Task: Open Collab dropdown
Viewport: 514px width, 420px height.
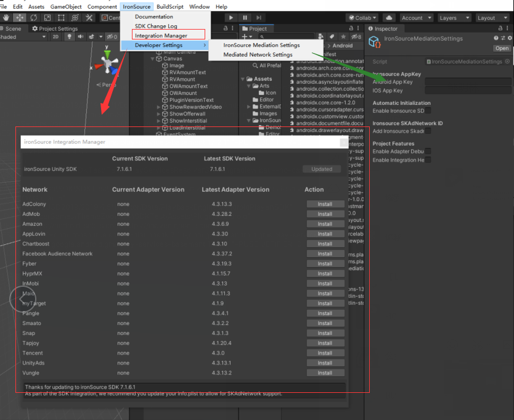Action: 362,18
